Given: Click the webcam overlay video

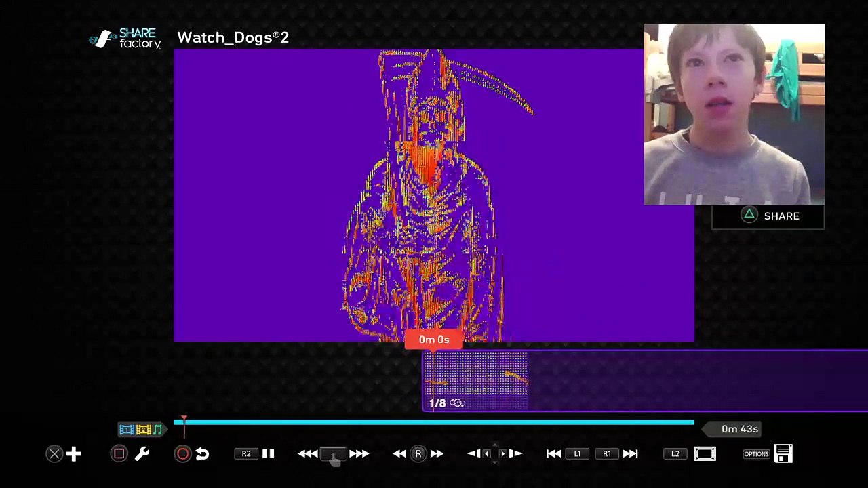Looking at the screenshot, I should [x=734, y=115].
